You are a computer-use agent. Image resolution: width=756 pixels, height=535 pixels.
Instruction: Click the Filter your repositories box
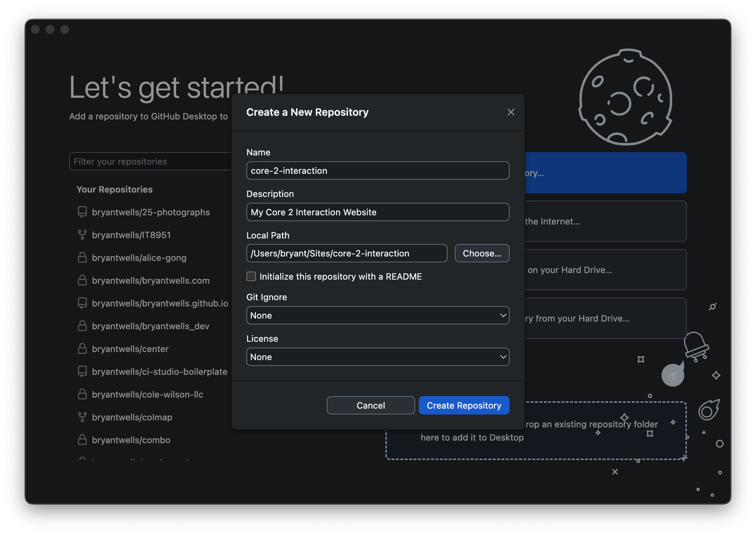coord(150,161)
